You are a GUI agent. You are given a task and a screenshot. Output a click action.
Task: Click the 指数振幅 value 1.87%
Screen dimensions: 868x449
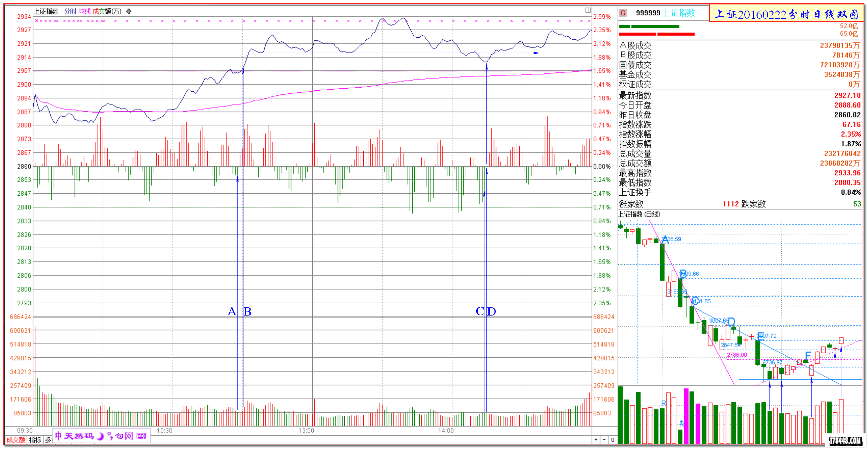851,144
